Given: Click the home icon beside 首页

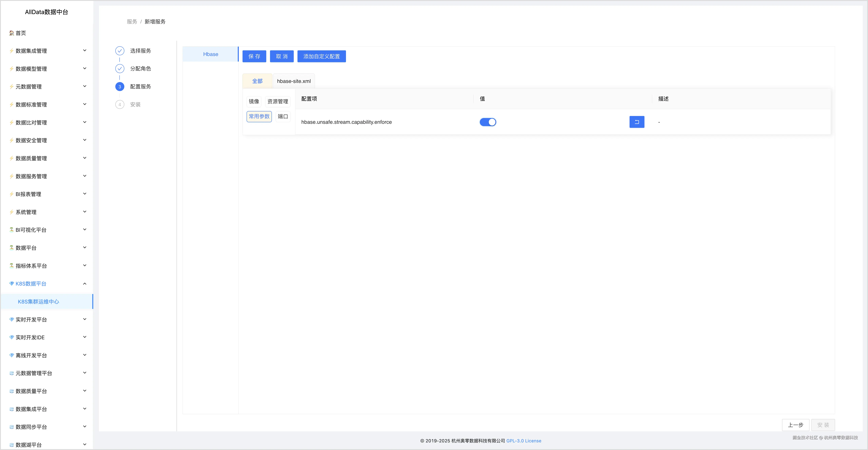Looking at the screenshot, I should (12, 33).
